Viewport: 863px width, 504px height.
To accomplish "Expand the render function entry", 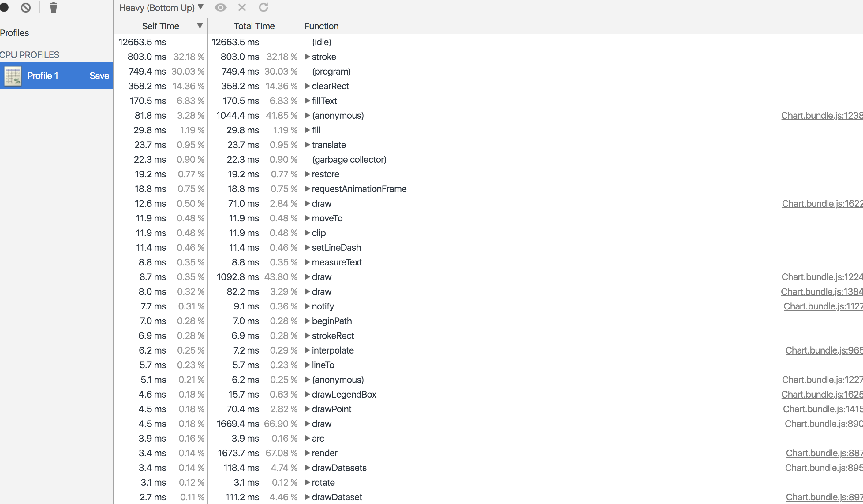I will pyautogui.click(x=308, y=453).
